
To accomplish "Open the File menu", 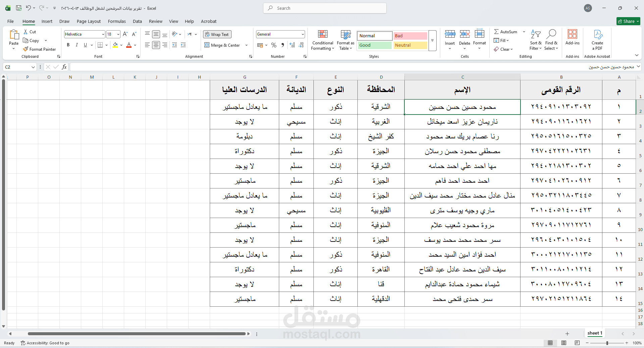I will pos(11,21).
